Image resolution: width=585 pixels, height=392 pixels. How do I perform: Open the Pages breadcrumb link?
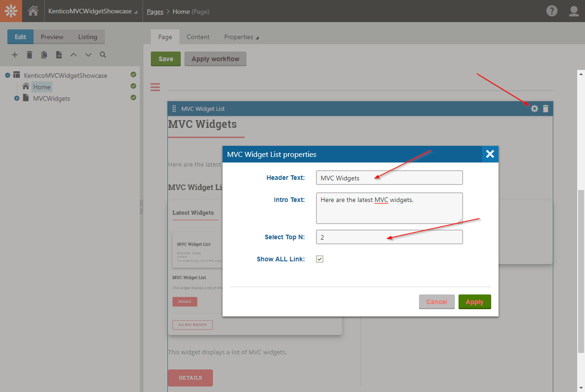[155, 12]
